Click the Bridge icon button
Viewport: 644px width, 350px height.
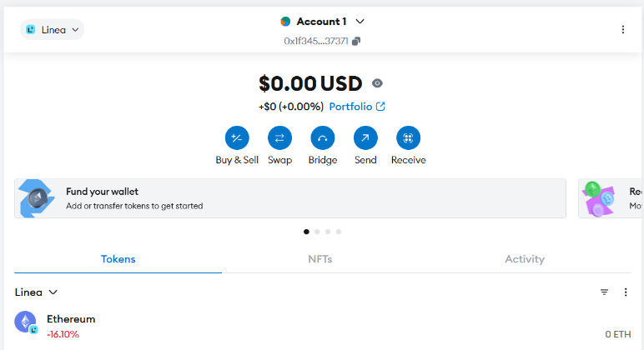[x=322, y=138]
